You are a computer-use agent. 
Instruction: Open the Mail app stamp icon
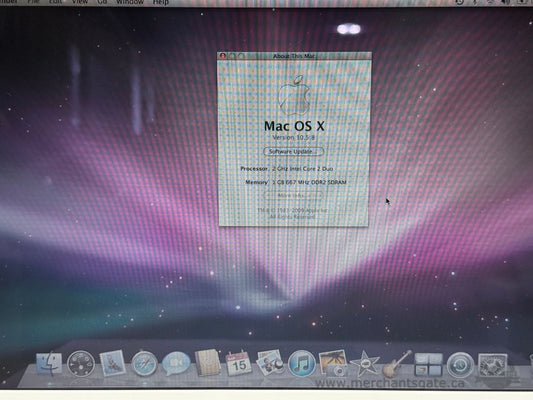click(113, 363)
